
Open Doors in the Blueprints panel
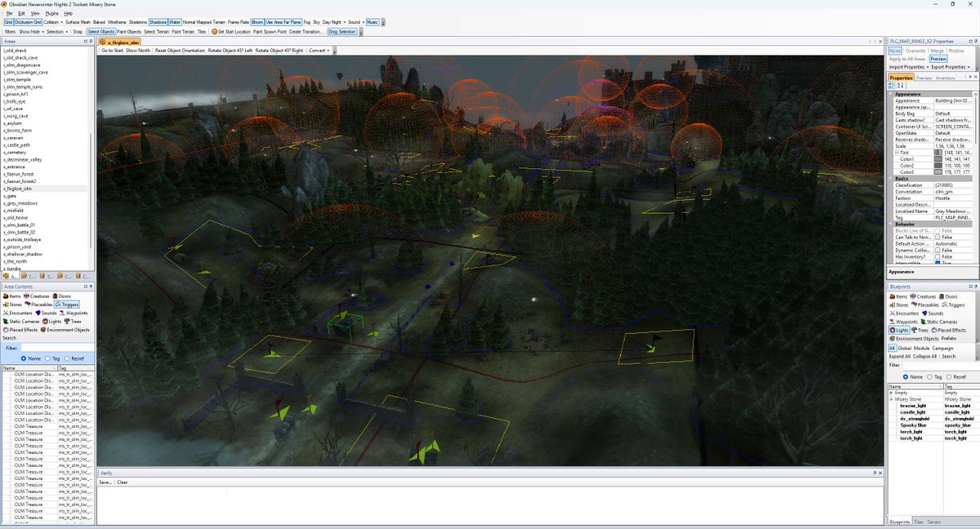(x=949, y=296)
